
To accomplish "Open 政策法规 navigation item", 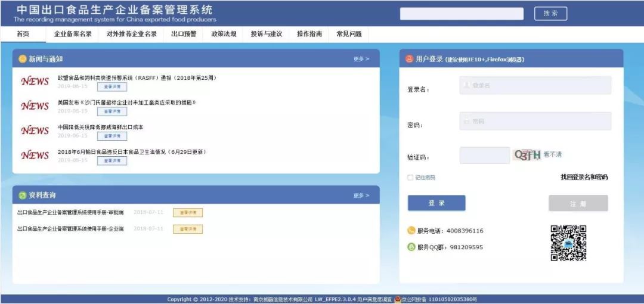I will pyautogui.click(x=224, y=34).
